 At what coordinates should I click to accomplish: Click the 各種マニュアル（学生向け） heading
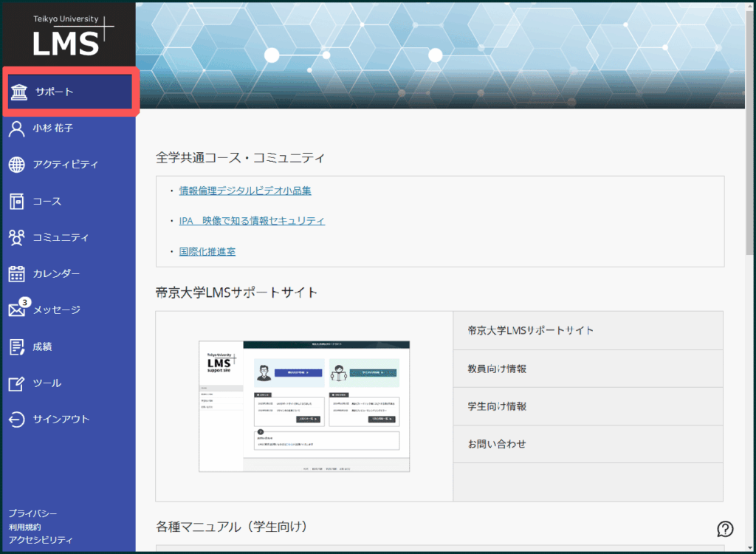click(232, 527)
